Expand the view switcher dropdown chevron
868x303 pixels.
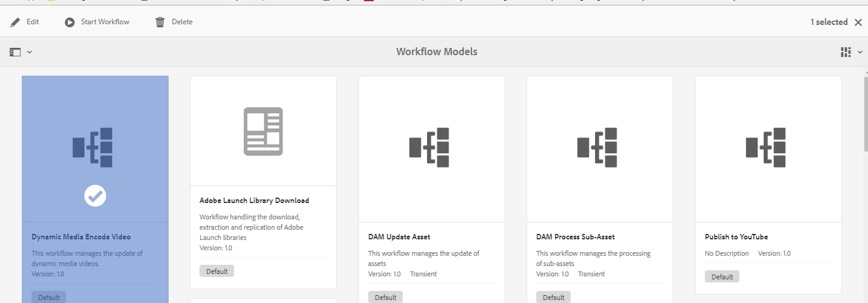pos(860,52)
